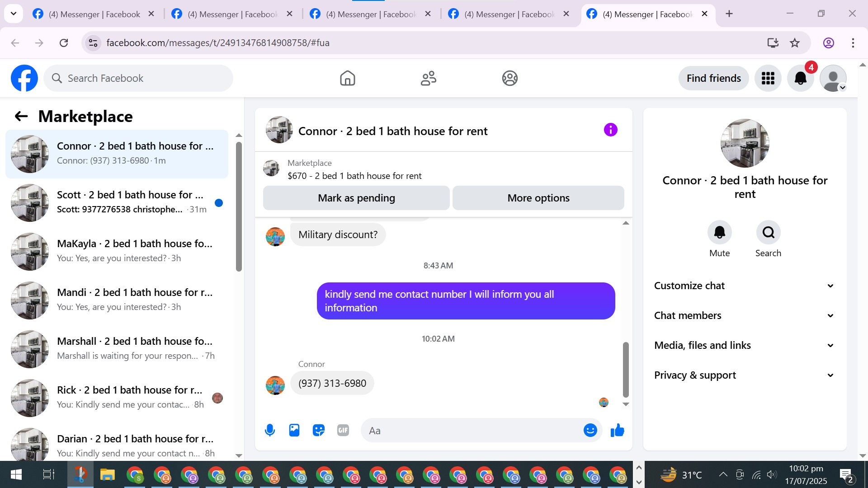The image size is (868, 488).
Task: Switch to the third Messenger tab
Action: [x=370, y=14]
